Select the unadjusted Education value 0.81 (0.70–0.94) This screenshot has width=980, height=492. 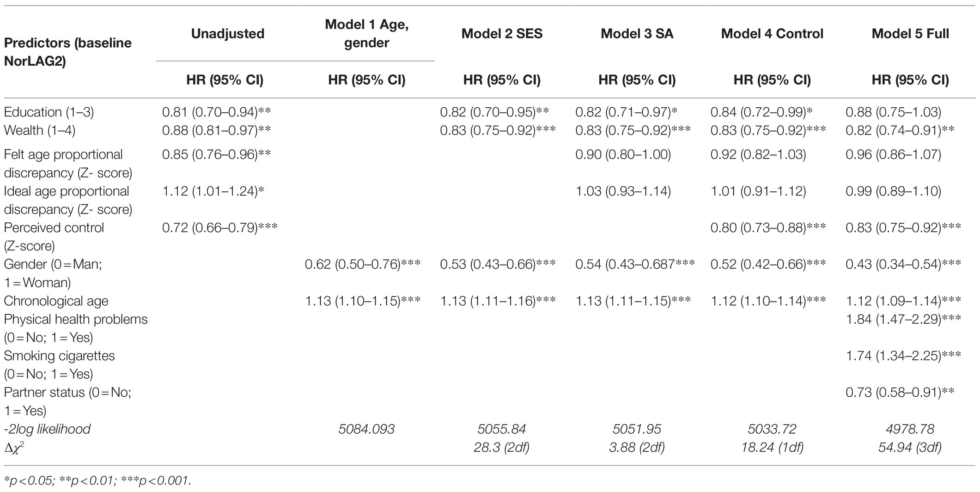pyautogui.click(x=216, y=112)
